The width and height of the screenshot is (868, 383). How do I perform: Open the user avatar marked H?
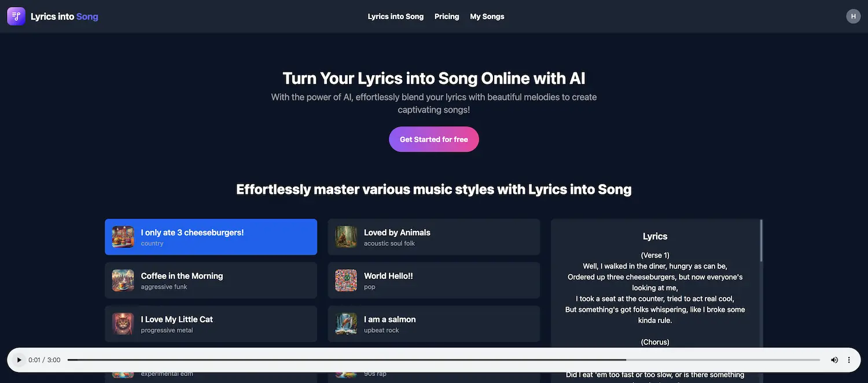pos(853,16)
